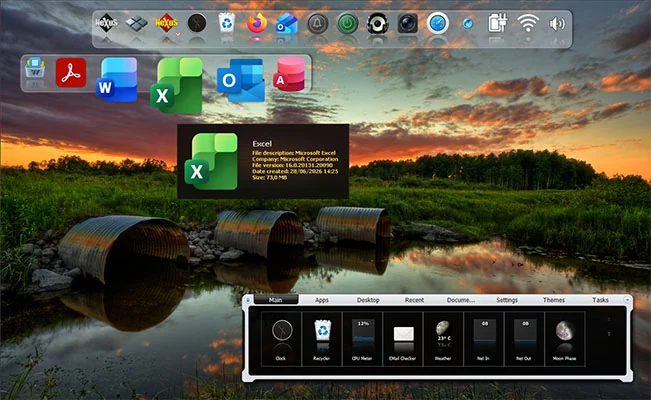The image size is (651, 400).
Task: Click the small blue orb icon
Action: coord(468,24)
